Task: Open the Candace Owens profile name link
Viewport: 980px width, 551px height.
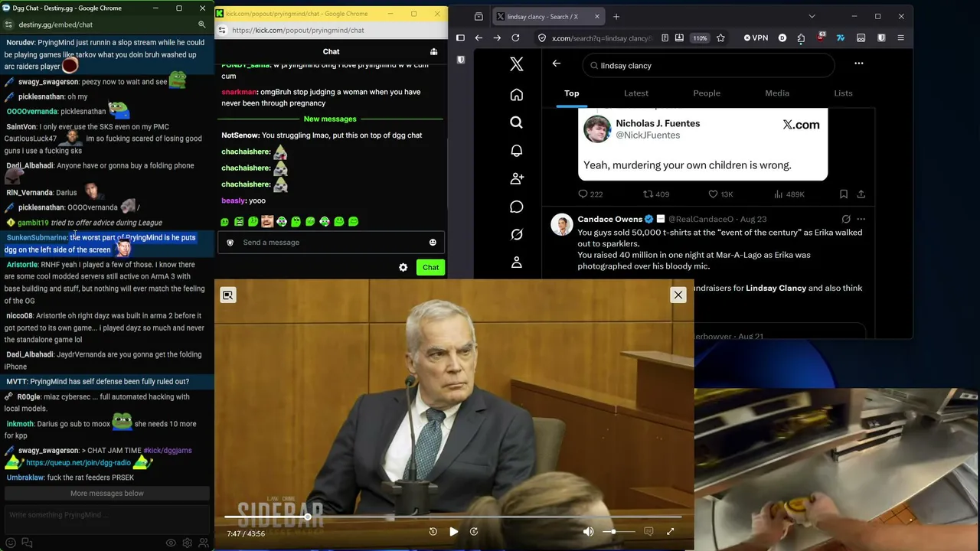Action: pyautogui.click(x=610, y=219)
